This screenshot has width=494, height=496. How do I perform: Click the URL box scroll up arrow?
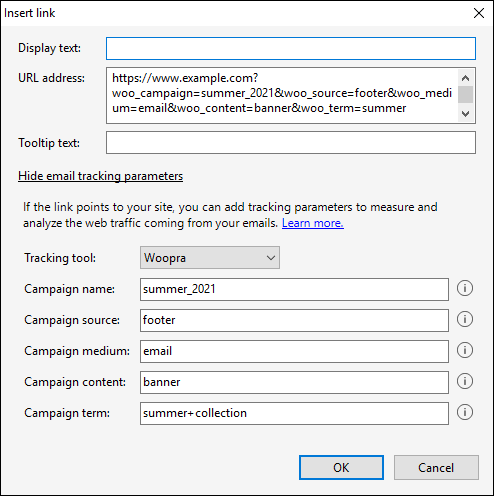(465, 78)
